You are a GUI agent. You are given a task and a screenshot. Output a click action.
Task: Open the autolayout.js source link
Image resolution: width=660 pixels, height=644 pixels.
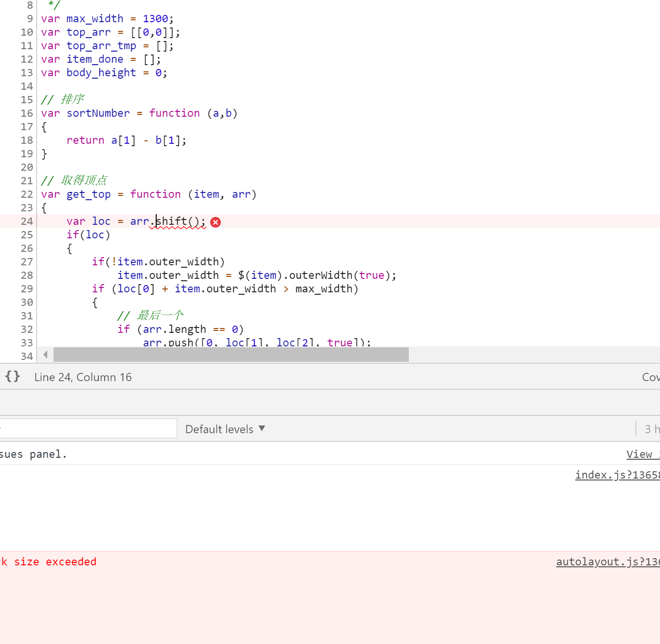(x=607, y=562)
